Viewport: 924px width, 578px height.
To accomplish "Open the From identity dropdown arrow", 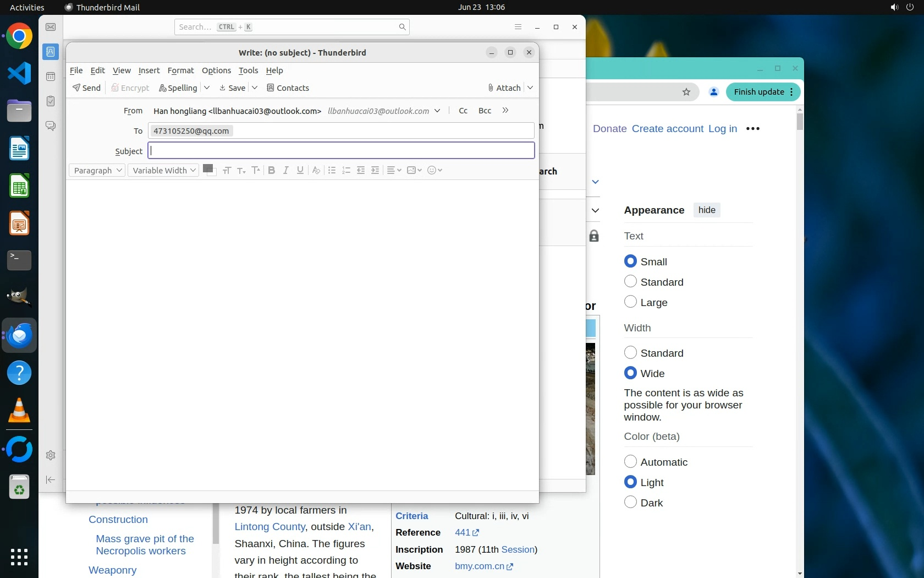I will click(437, 111).
